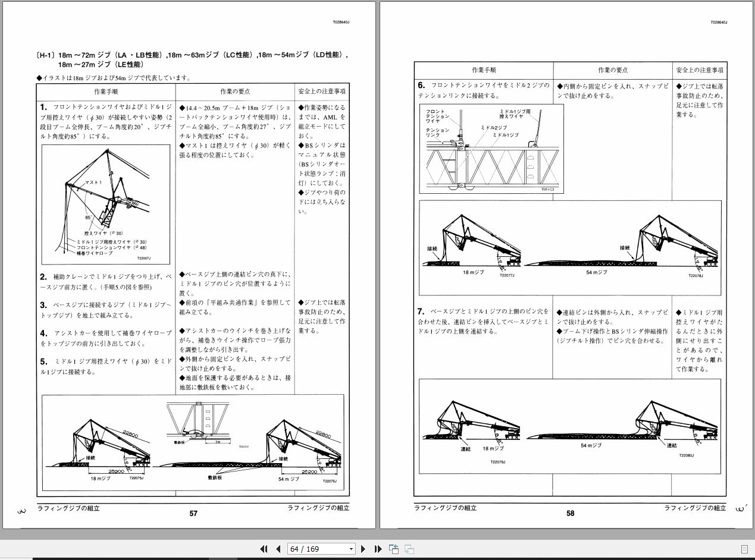This screenshot has height=560, width=755.
Task: Jump to the last page
Action: tap(378, 549)
